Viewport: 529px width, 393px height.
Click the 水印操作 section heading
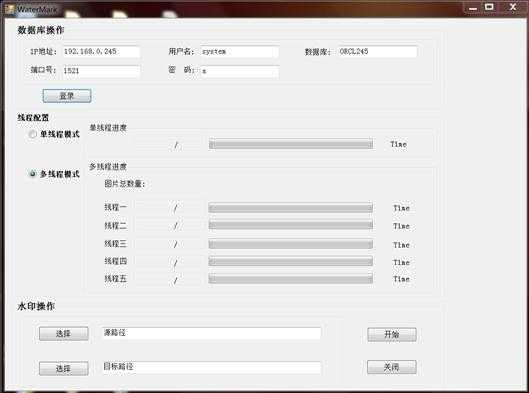click(36, 306)
